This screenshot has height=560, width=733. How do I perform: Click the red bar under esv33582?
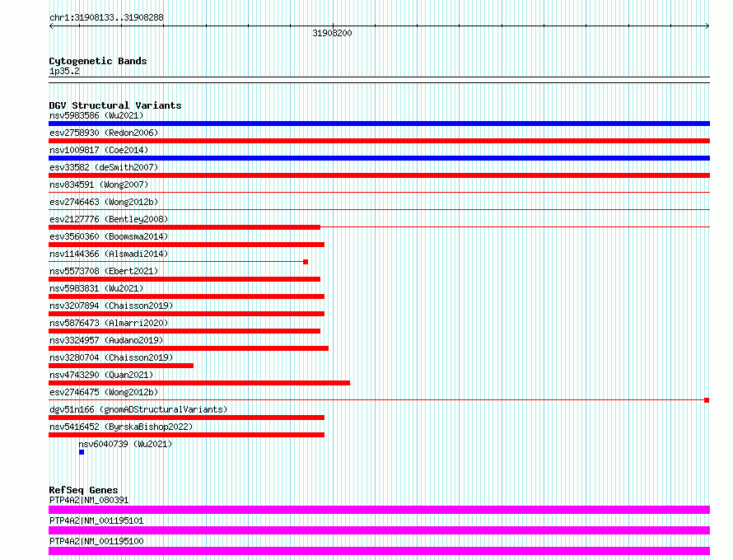click(x=379, y=175)
